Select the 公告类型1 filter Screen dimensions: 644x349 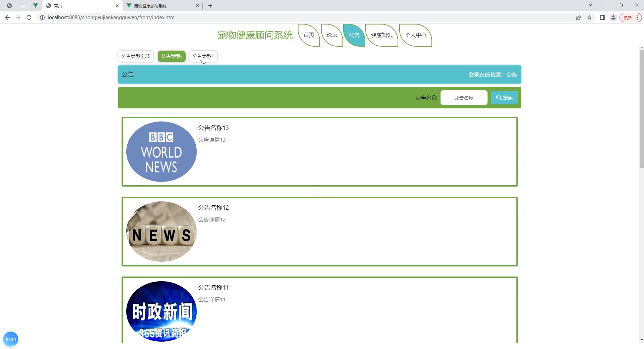tap(203, 56)
